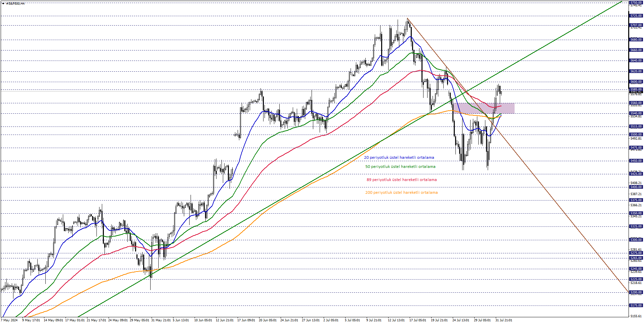Click the 7 May 2024 date on time axis

[x=9, y=320]
